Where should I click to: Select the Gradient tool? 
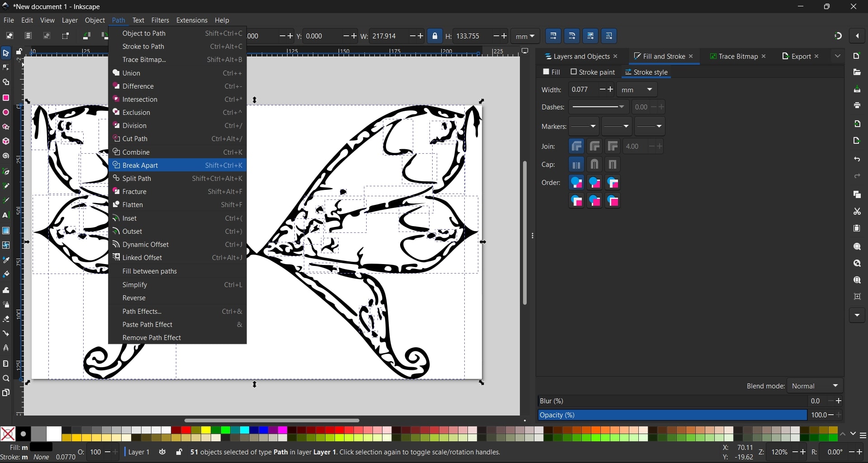(6, 231)
